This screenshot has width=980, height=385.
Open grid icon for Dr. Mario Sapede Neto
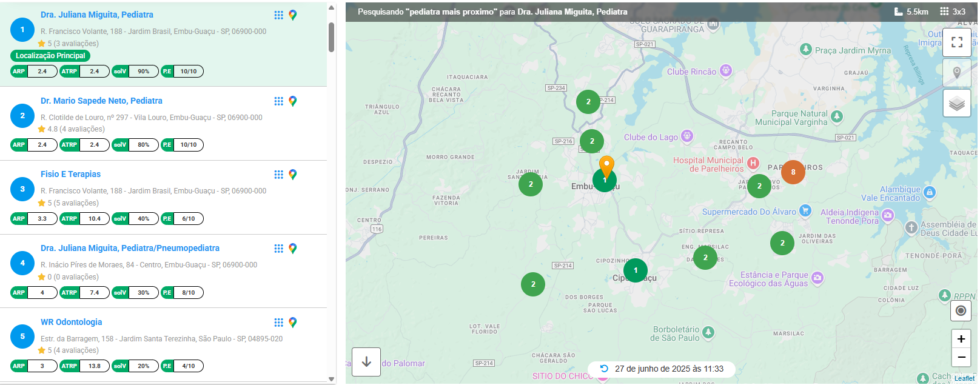(x=278, y=101)
